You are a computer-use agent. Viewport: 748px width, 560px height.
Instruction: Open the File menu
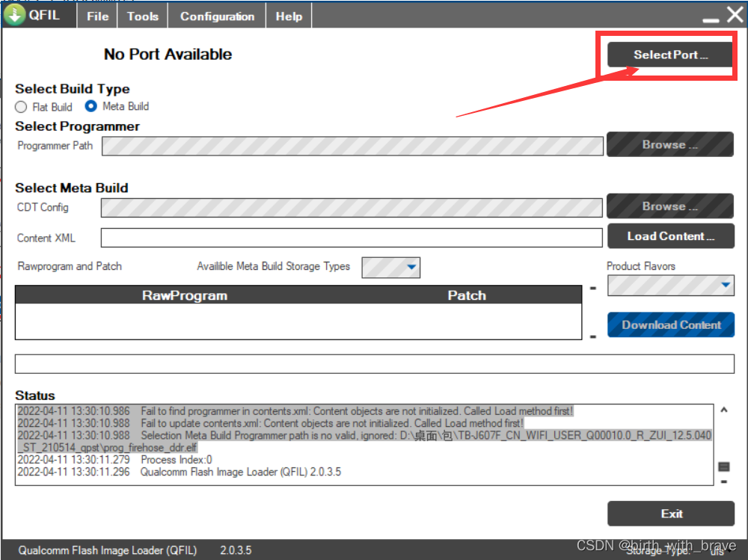[98, 16]
